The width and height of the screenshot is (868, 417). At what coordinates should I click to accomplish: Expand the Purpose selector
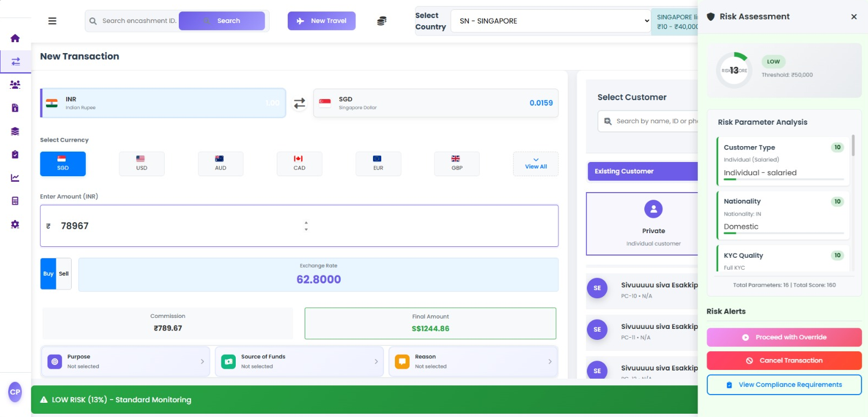click(125, 361)
